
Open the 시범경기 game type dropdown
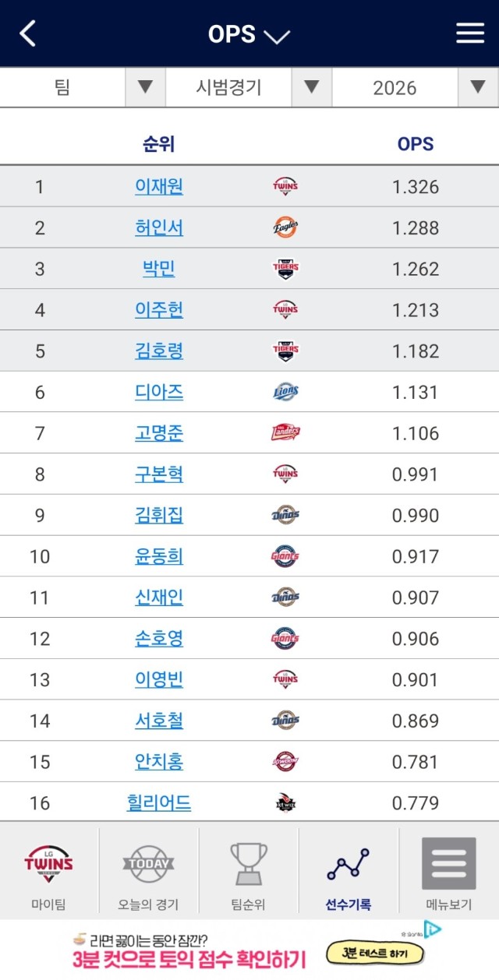(x=311, y=87)
